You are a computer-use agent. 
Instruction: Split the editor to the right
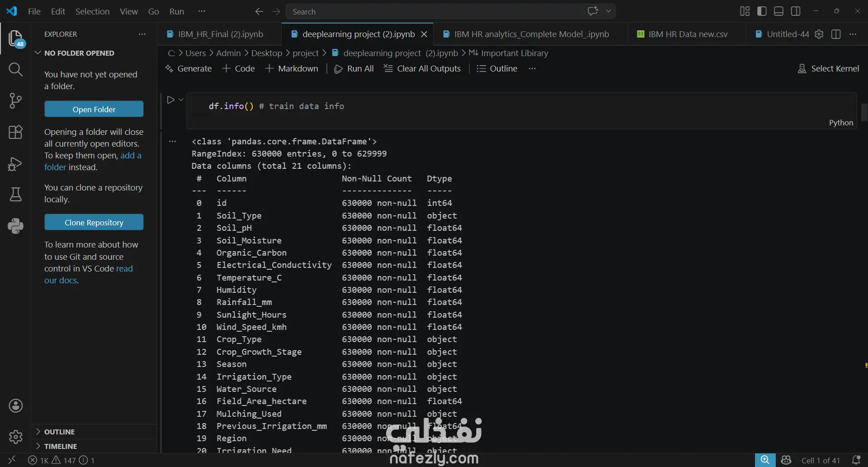point(836,34)
